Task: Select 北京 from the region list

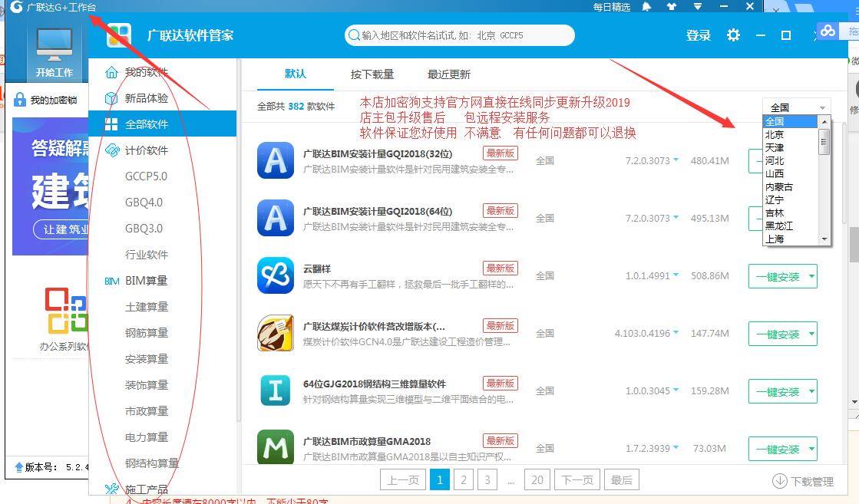Action: click(x=775, y=134)
